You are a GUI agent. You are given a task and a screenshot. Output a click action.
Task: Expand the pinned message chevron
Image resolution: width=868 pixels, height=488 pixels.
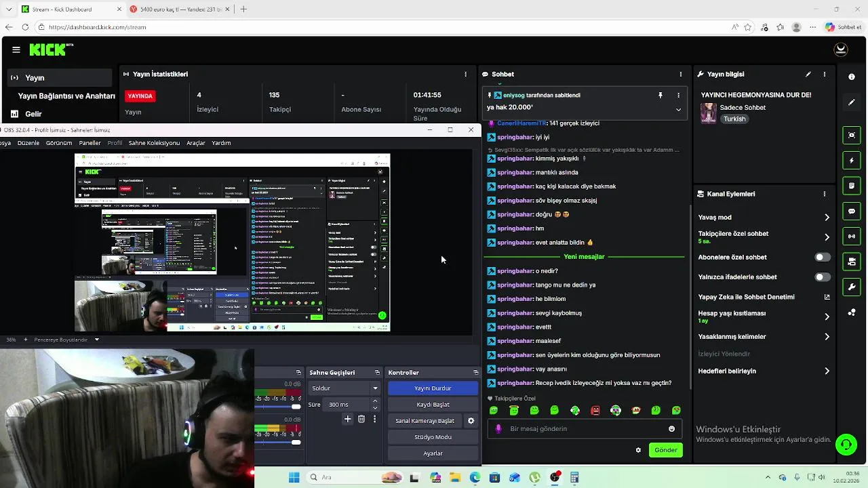[678, 109]
